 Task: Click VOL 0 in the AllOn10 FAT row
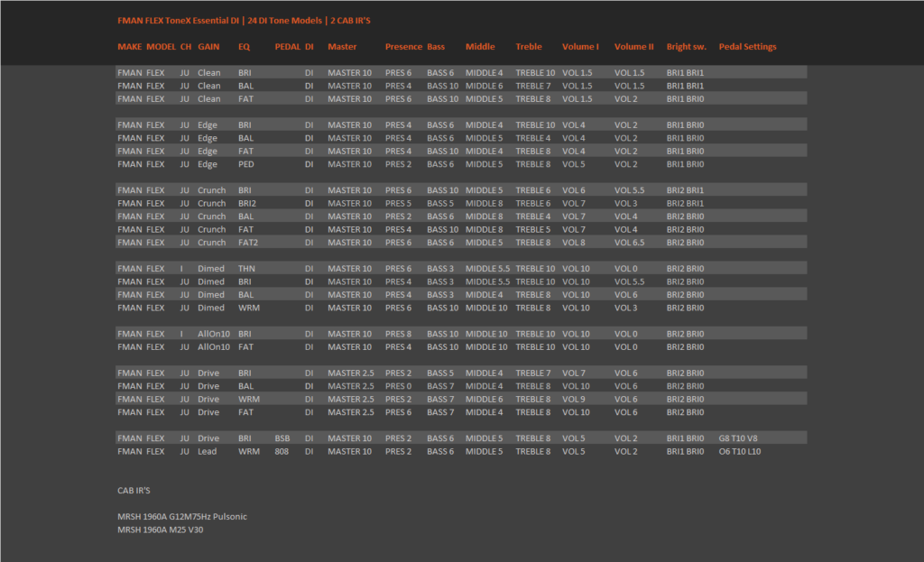click(626, 347)
